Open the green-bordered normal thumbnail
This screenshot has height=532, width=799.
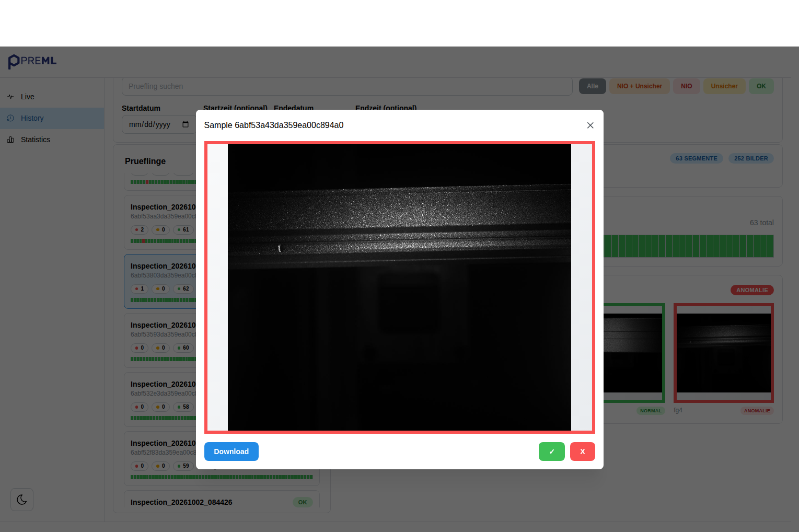pyautogui.click(x=634, y=353)
